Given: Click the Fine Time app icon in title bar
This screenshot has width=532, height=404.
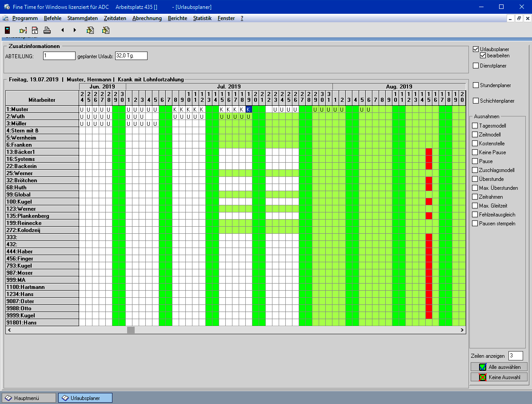Looking at the screenshot, I should coord(7,7).
